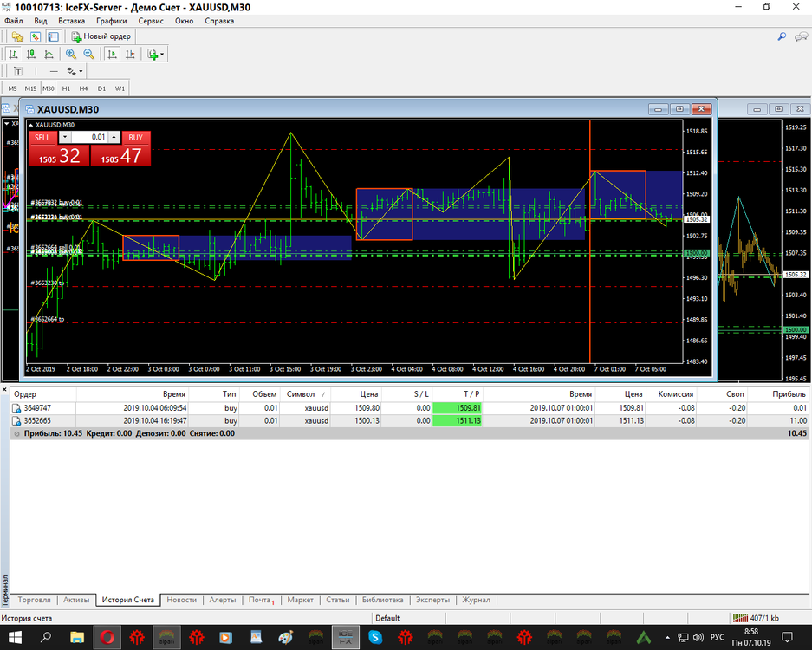
Task: Switch to the Журнал tab
Action: coord(476,600)
